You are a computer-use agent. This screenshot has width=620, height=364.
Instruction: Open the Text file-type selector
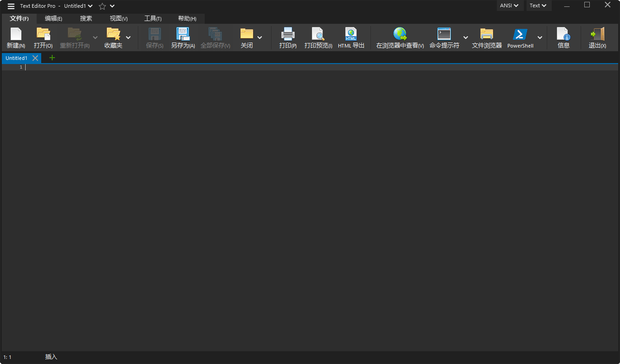coord(538,5)
